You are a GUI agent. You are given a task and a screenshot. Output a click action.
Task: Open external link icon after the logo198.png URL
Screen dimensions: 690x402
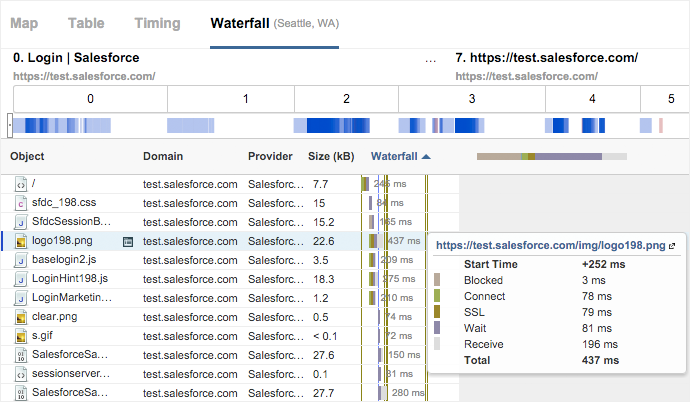[672, 245]
